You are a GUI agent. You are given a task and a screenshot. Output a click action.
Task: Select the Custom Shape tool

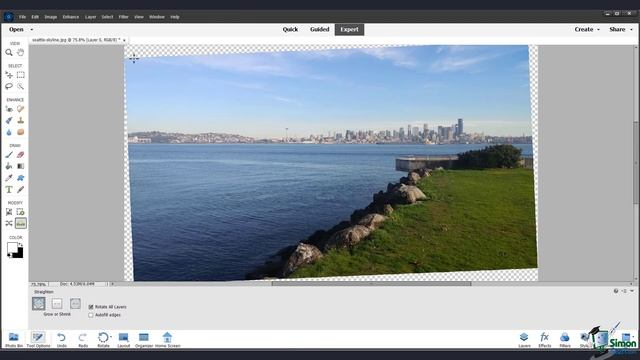(20, 178)
